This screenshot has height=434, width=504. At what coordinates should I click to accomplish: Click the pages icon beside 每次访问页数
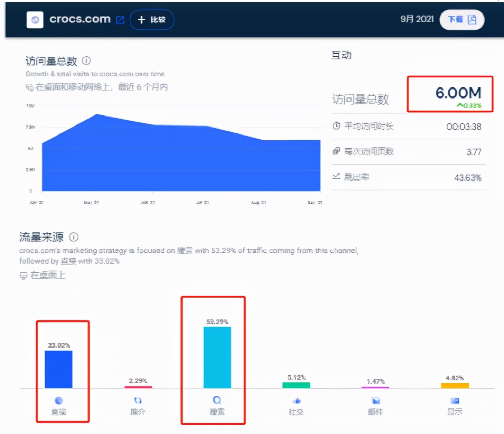click(336, 151)
